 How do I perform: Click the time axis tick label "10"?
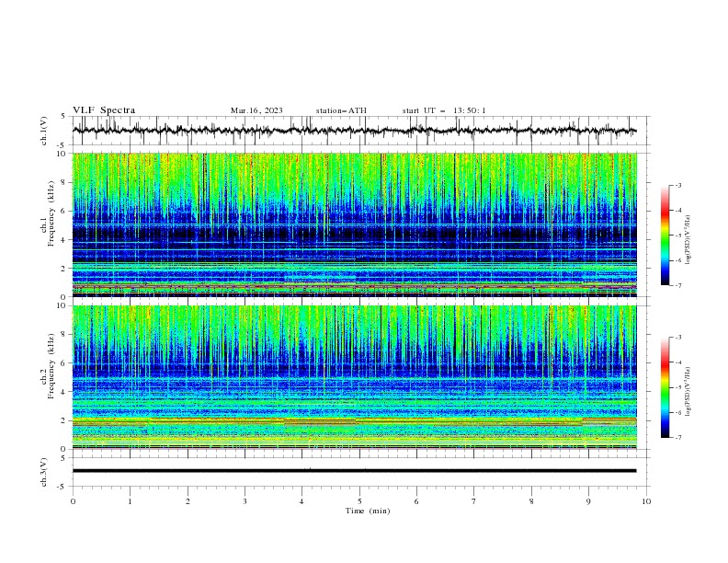(646, 501)
